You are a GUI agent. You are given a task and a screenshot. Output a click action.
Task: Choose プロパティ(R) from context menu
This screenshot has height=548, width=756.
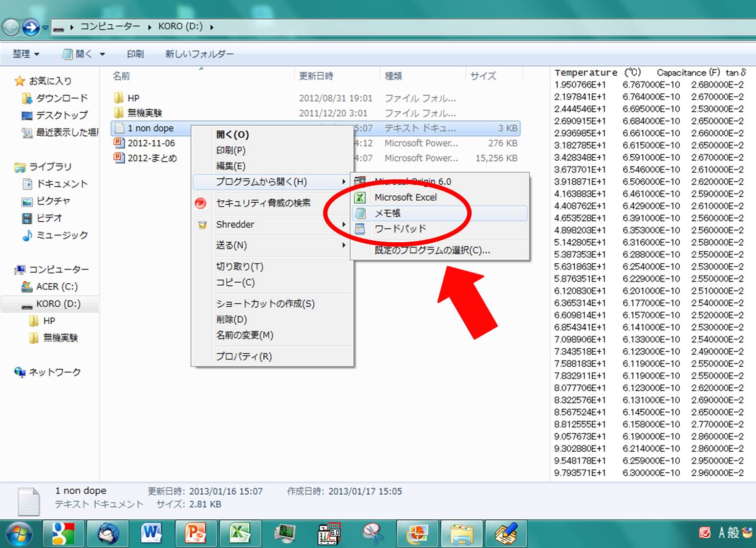click(244, 357)
